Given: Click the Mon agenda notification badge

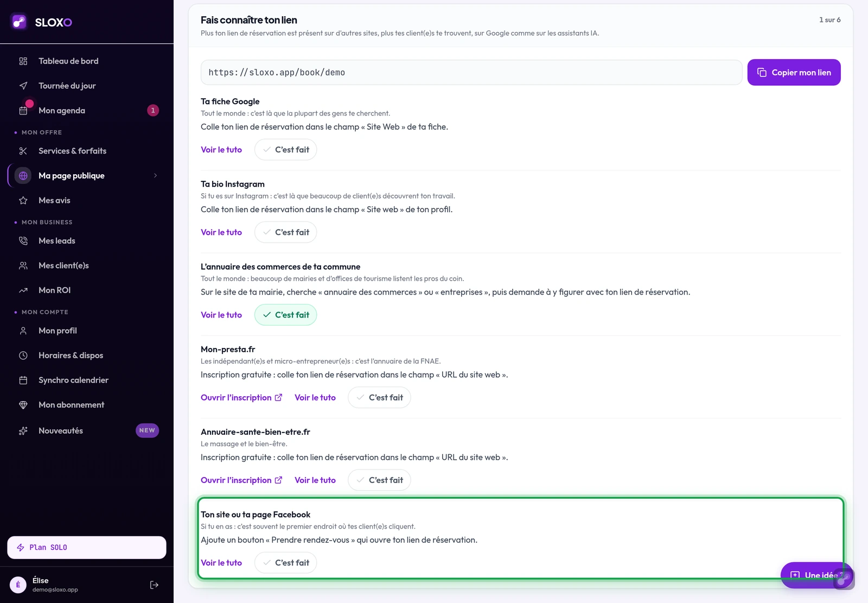Looking at the screenshot, I should click(x=153, y=110).
